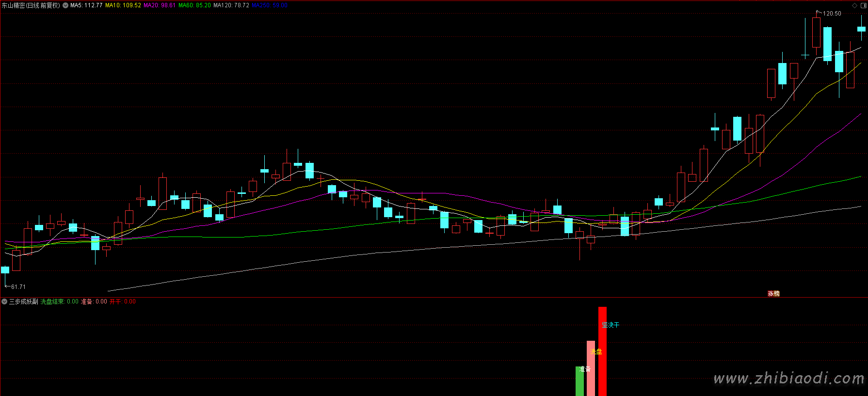This screenshot has height=396, width=868.
Task: Expand the 三步成妖副 indicator dropdown arrow
Action: pos(4,301)
